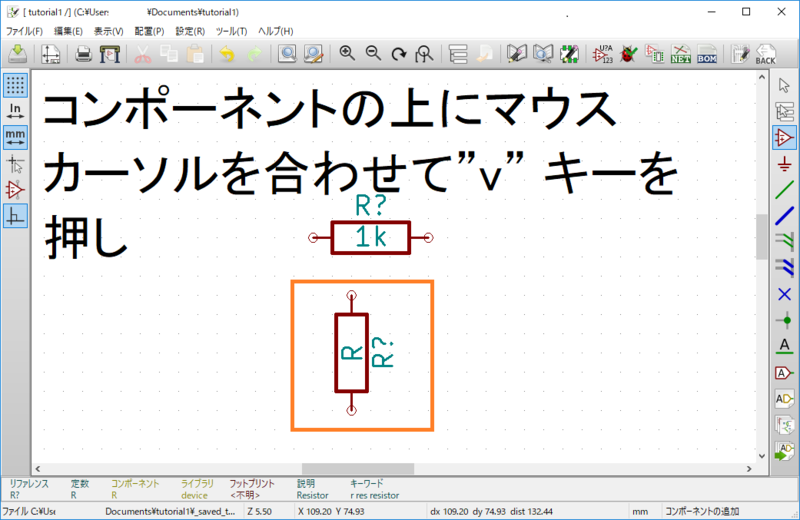The width and height of the screenshot is (800, 520).
Task: Open the 表示(V) menu
Action: pos(109,31)
